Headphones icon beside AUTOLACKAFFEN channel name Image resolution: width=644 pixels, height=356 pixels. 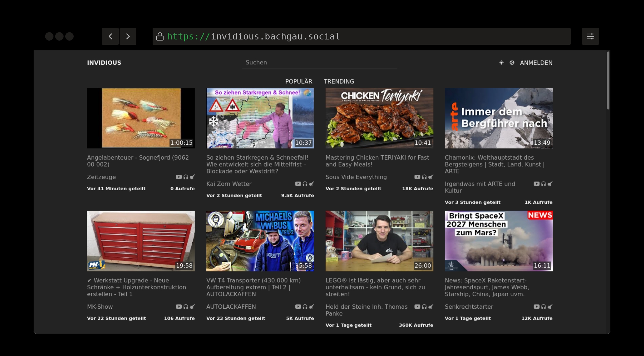(x=305, y=307)
